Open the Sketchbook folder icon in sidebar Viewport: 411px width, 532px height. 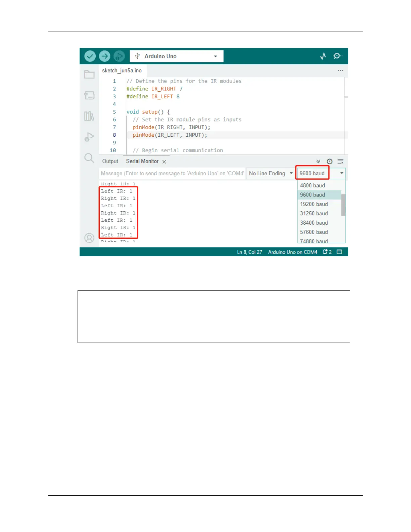click(89, 74)
